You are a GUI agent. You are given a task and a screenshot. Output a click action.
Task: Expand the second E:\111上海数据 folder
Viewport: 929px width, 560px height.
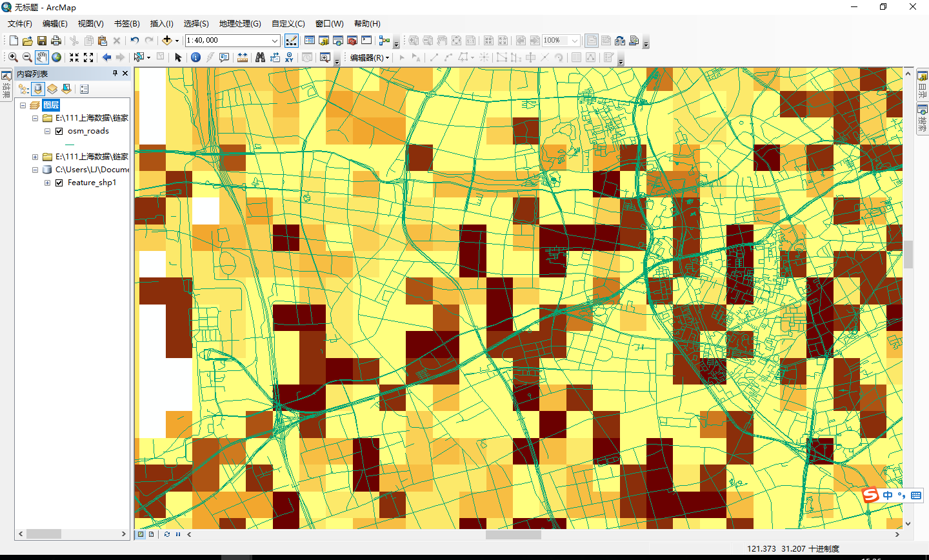pos(35,157)
